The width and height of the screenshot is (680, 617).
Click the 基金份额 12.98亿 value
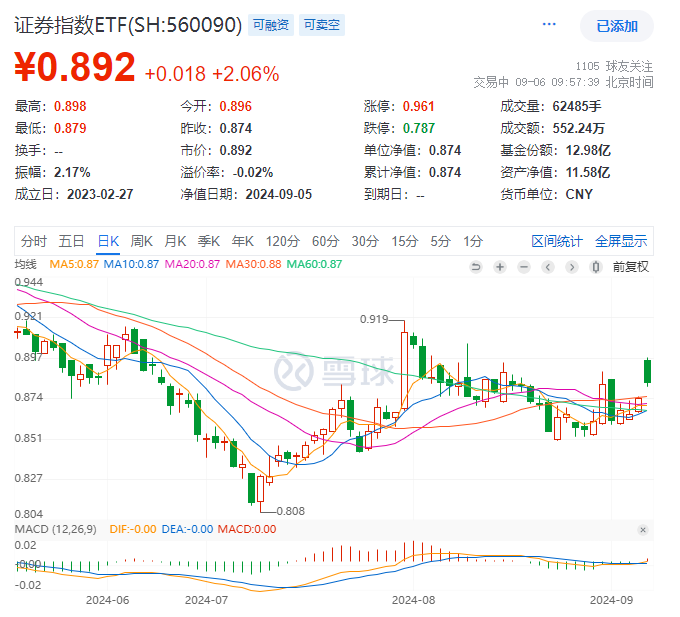tap(588, 150)
